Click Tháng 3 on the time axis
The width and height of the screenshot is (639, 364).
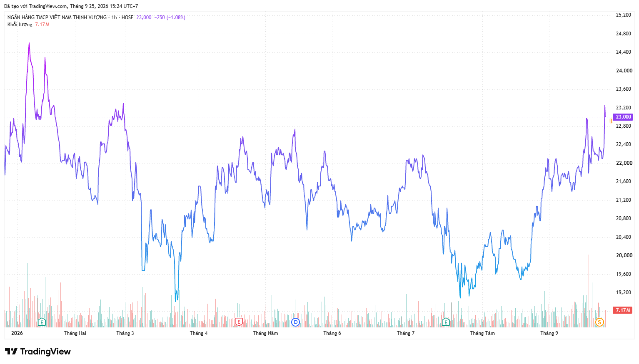pos(125,333)
